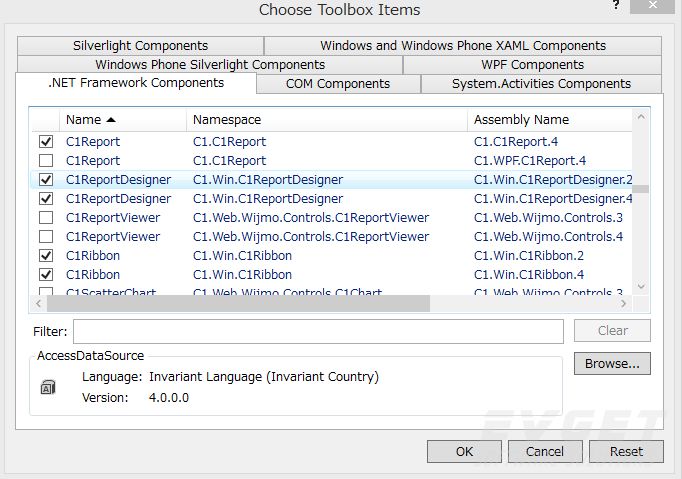This screenshot has width=682, height=479.
Task: Click vertical scrollbar up arrow
Action: pos(641,117)
